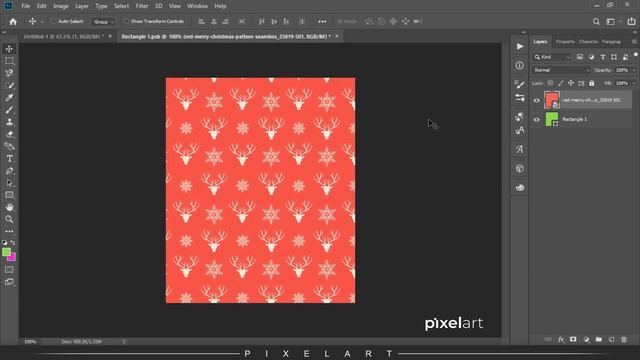
Task: Open the Group auto-select dropdown
Action: click(104, 22)
